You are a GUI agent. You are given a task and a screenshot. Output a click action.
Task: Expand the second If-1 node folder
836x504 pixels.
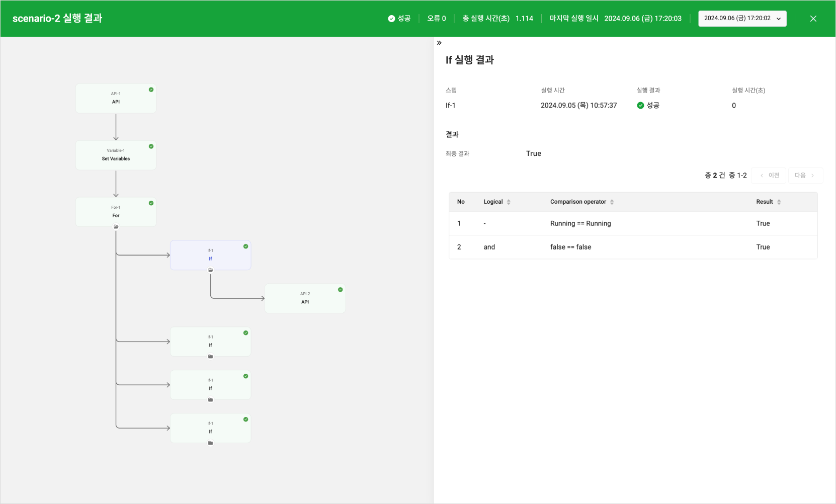coord(211,357)
